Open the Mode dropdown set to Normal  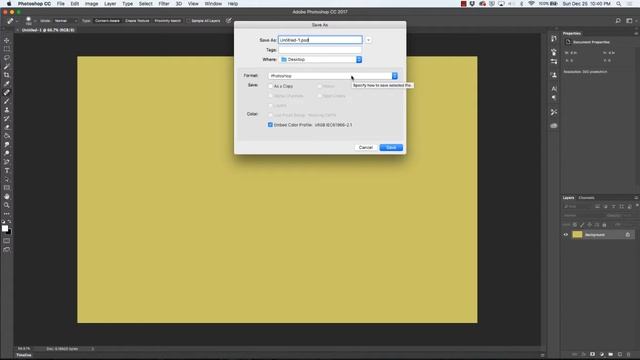pyautogui.click(x=65, y=20)
